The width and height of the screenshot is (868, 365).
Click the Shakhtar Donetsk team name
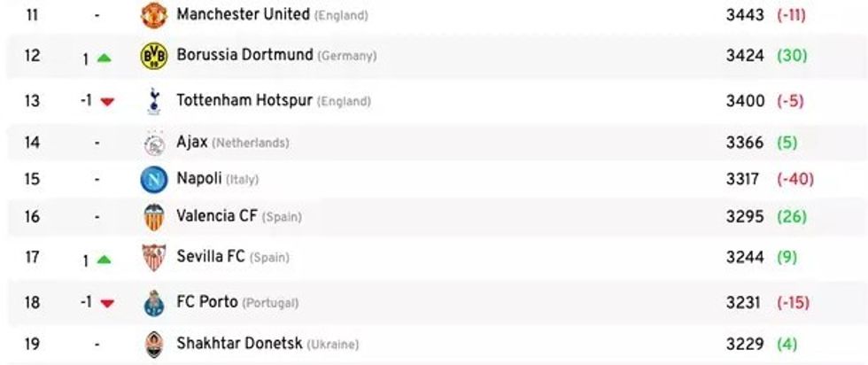[x=239, y=344]
